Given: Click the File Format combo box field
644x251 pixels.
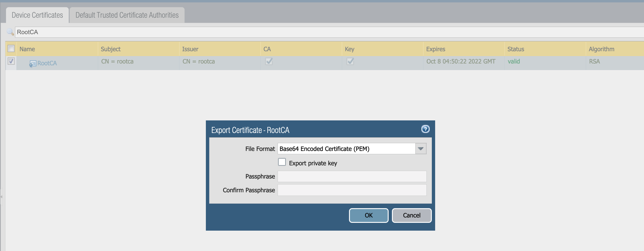Looking at the screenshot, I should [x=346, y=149].
